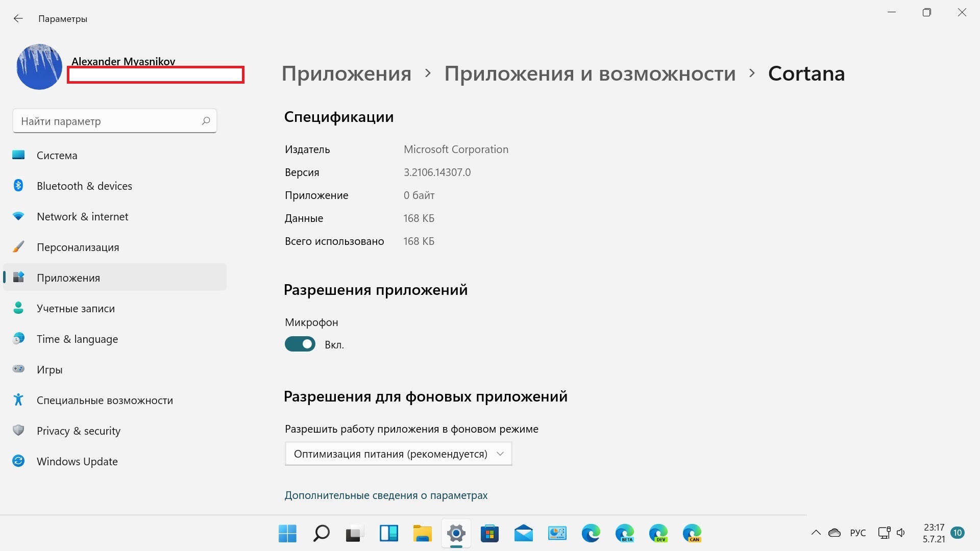Click the Игры gamepad icon
This screenshot has width=980, height=551.
pos(18,369)
